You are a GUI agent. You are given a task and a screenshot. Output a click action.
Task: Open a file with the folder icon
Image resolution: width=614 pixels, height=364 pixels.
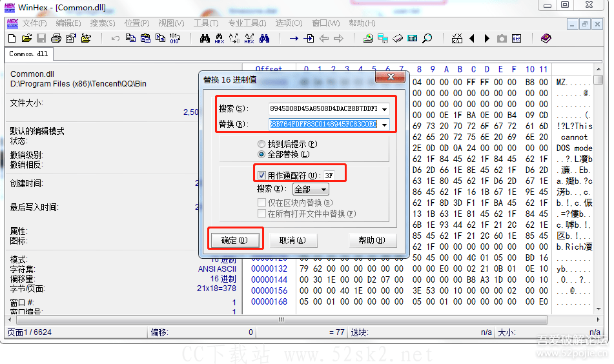(26, 38)
